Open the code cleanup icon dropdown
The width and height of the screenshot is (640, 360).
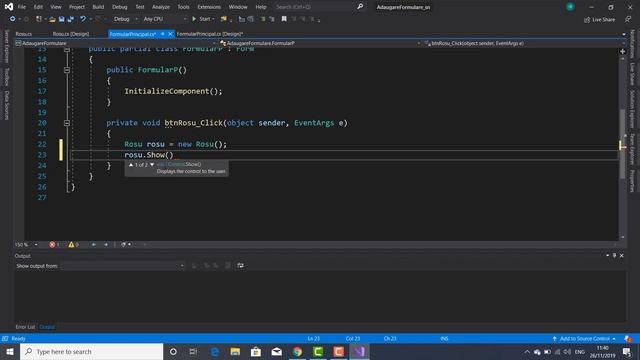click(x=126, y=244)
